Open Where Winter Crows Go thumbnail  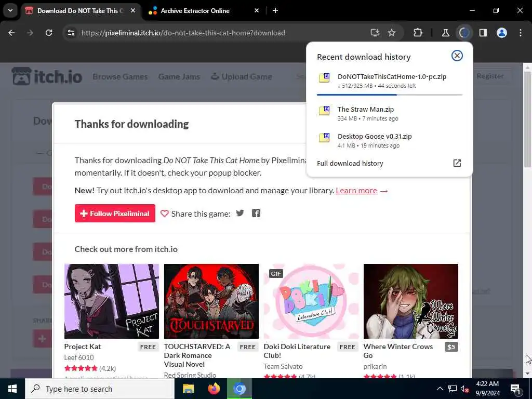[410, 301]
